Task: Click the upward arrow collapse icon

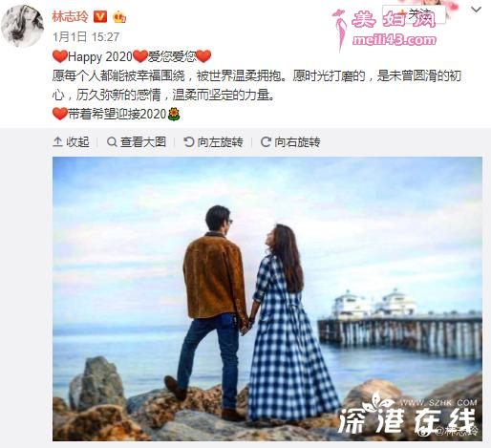Action: 57,142
